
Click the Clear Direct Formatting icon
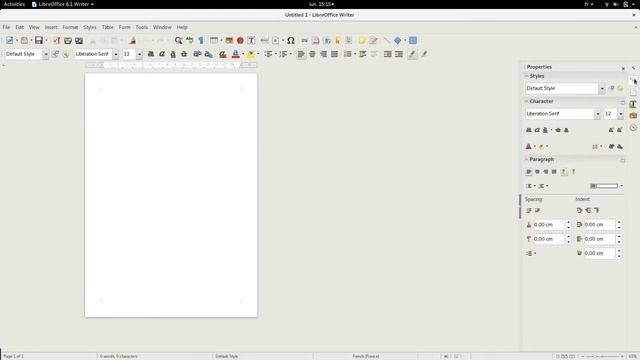222,54
